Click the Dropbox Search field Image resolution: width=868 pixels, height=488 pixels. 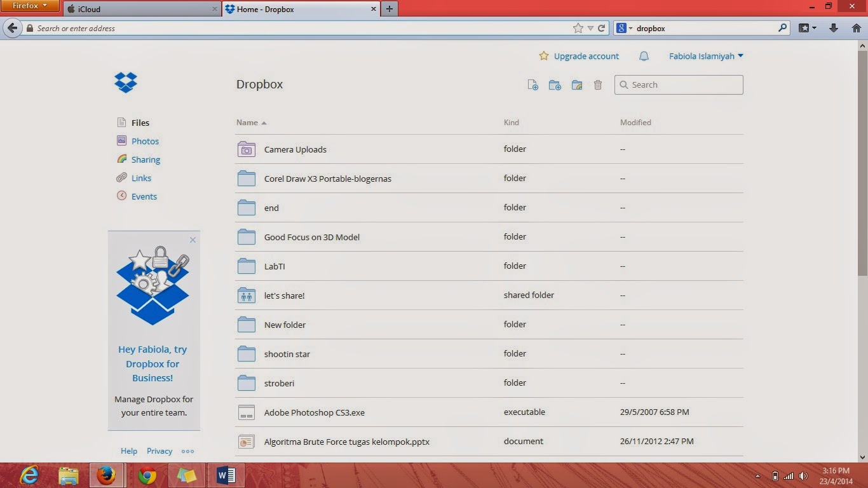coord(679,85)
